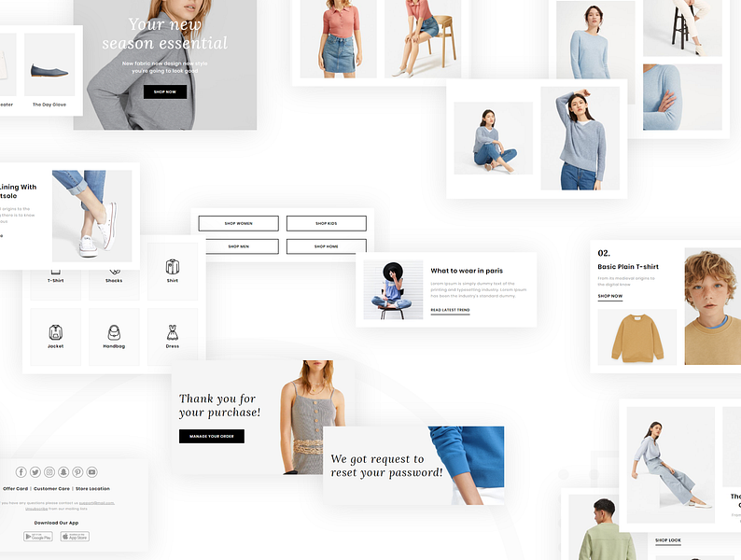Screen dimensions: 741x560
Task: Tap the Google Play store badge
Action: [38, 537]
